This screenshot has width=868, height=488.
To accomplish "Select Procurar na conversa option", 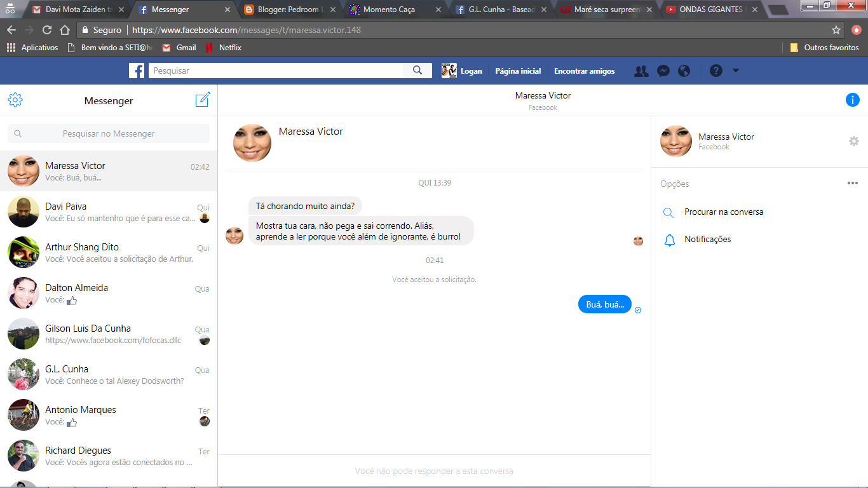I will [x=724, y=212].
